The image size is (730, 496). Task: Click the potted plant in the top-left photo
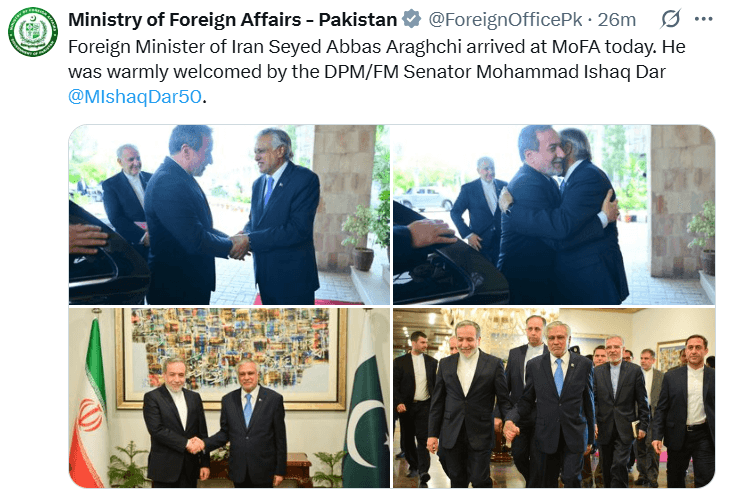click(x=362, y=238)
